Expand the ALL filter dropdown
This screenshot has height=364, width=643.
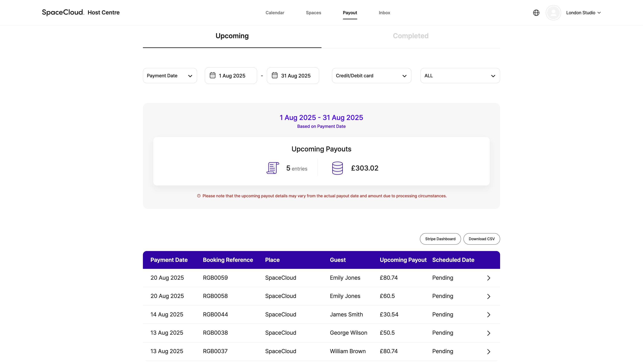tap(460, 76)
